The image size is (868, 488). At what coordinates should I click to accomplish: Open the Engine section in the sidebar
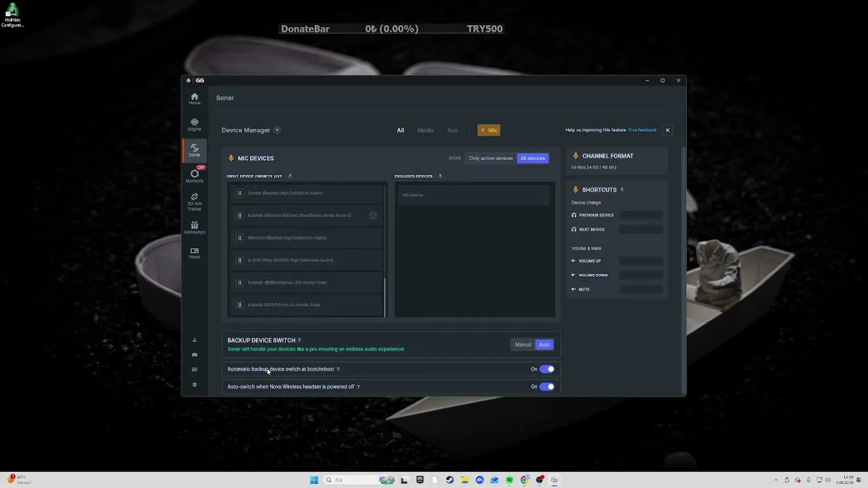point(195,125)
